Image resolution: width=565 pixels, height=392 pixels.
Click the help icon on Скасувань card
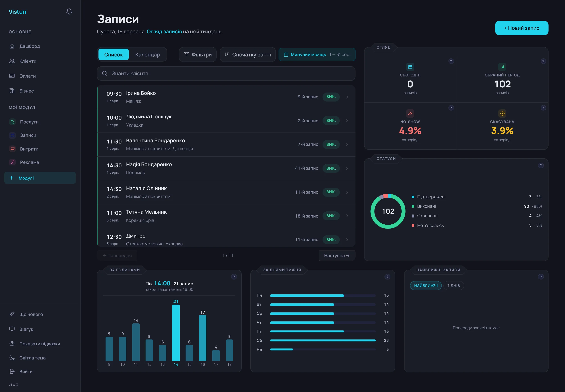point(543,108)
